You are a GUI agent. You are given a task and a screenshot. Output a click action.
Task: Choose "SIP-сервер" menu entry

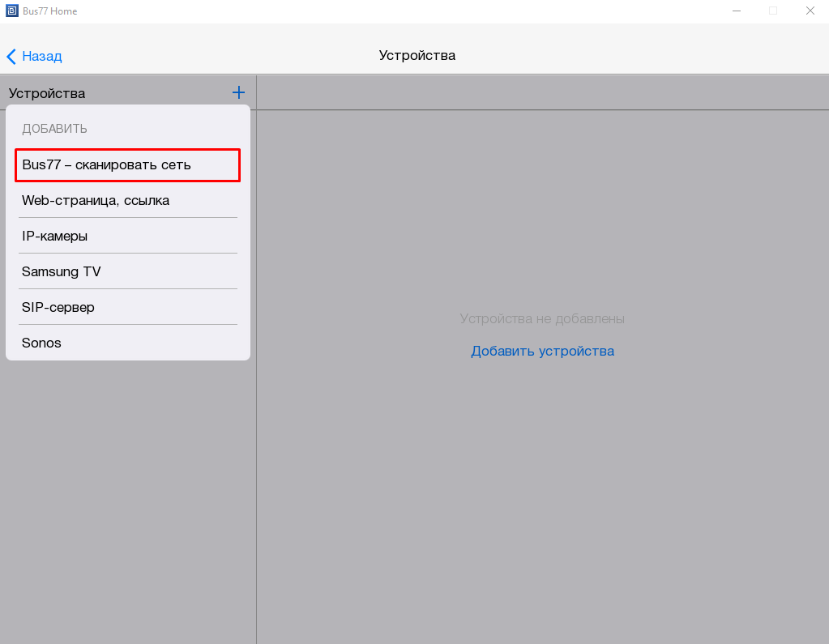(x=58, y=307)
